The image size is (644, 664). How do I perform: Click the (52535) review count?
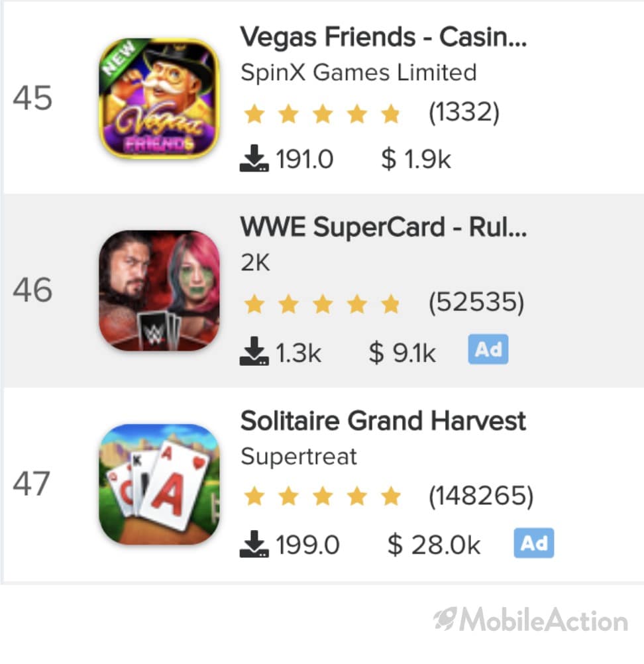[476, 303]
